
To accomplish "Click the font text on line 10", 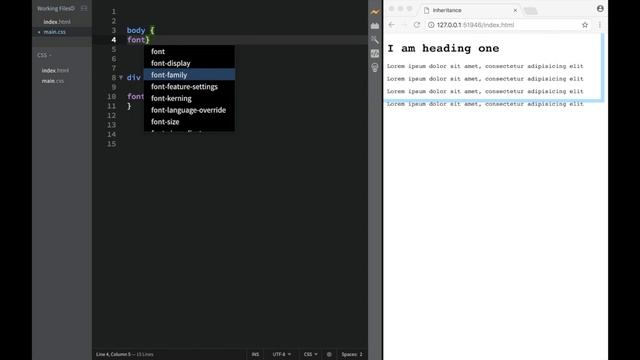I will tap(136, 96).
